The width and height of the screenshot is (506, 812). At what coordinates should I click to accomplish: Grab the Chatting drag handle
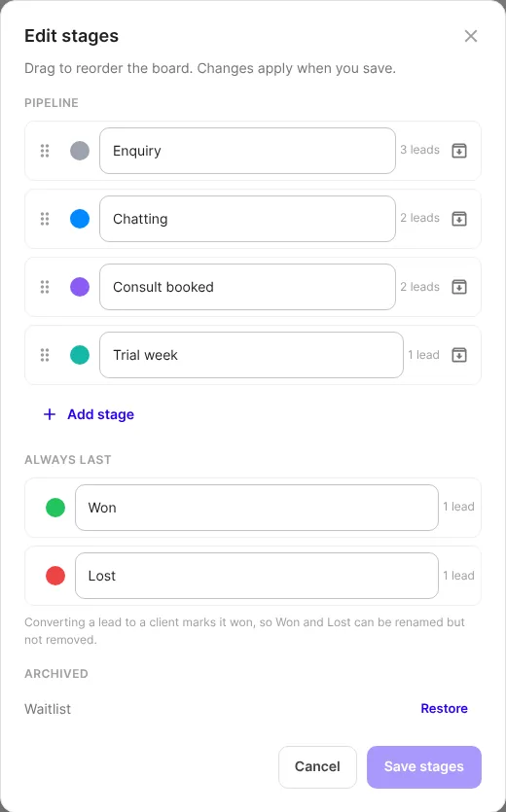pos(45,219)
